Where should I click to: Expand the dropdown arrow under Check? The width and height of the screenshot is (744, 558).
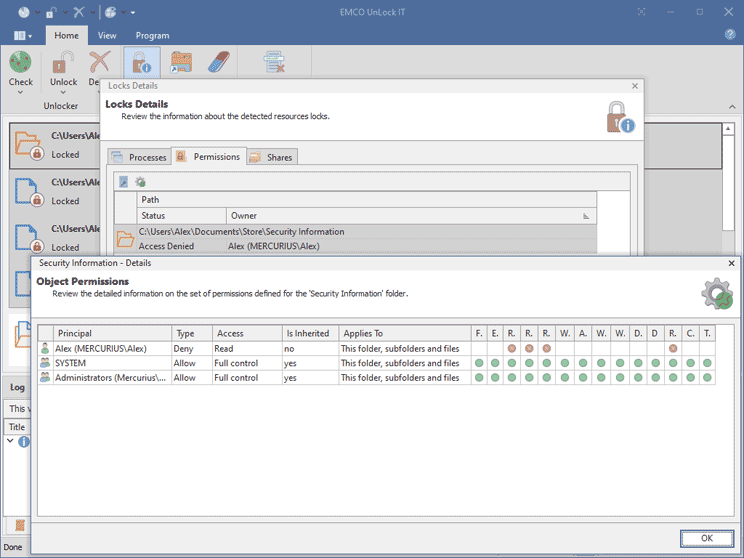click(x=20, y=92)
